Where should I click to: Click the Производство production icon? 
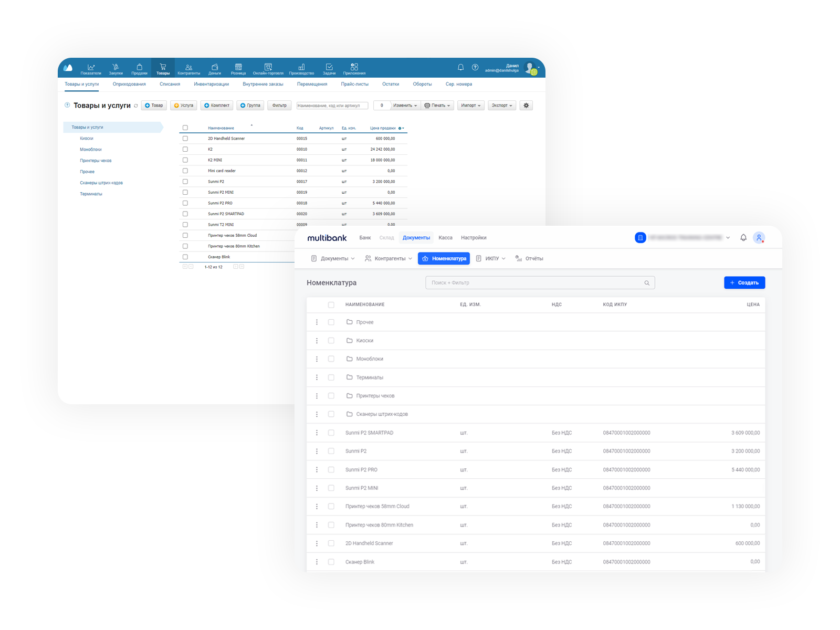(301, 68)
